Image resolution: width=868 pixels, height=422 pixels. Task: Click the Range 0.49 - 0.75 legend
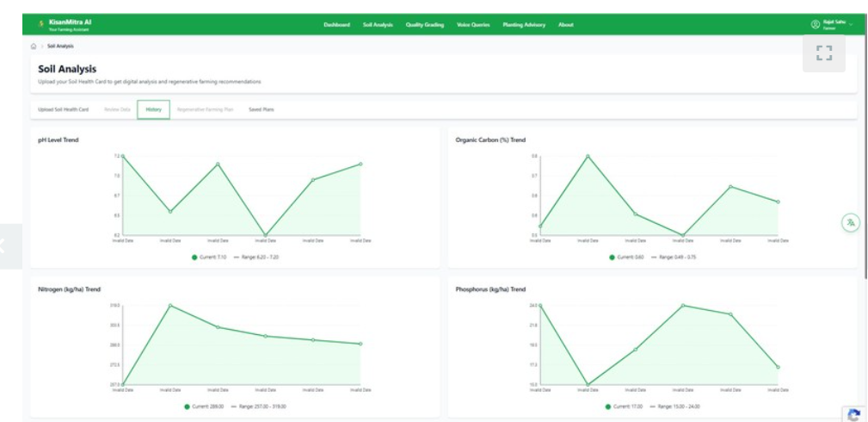(674, 258)
